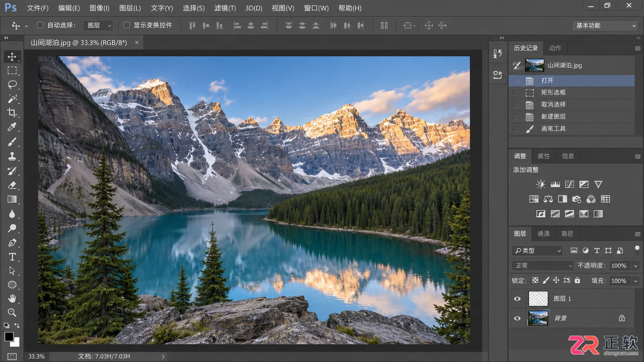
Task: Select the 画笔工具 history state
Action: [572, 129]
